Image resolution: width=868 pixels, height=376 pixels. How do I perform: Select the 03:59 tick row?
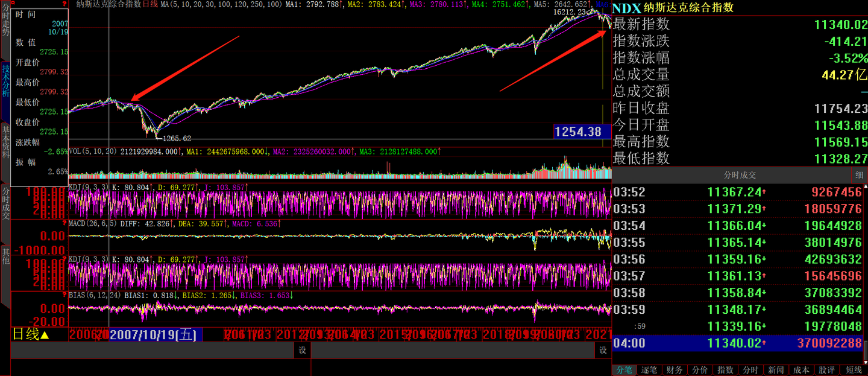coord(737,310)
